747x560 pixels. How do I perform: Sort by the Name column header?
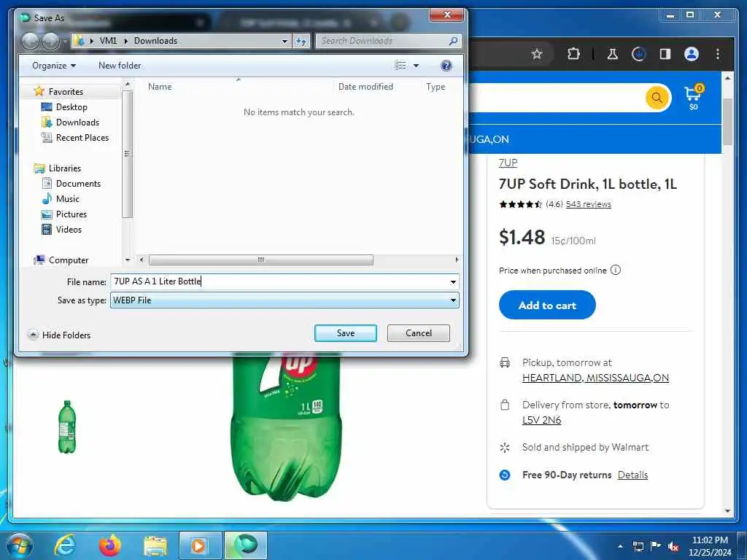(160, 87)
